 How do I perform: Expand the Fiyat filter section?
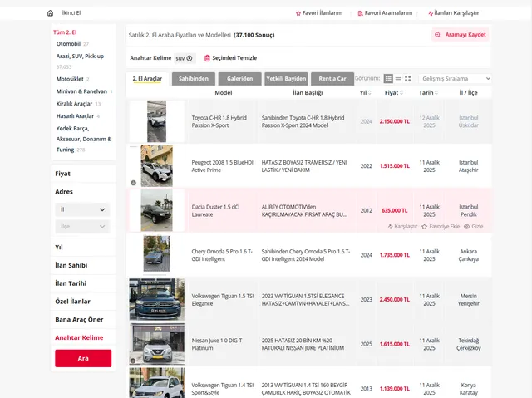63,174
